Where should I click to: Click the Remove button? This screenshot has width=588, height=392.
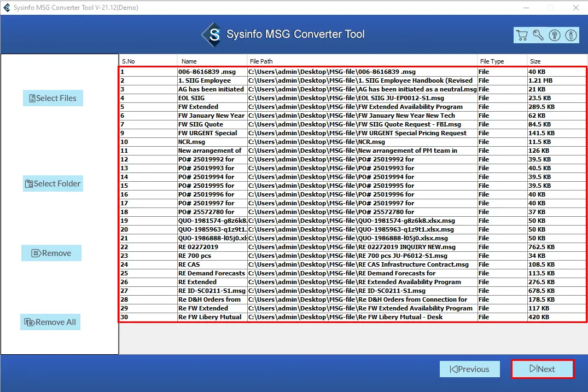[51, 253]
